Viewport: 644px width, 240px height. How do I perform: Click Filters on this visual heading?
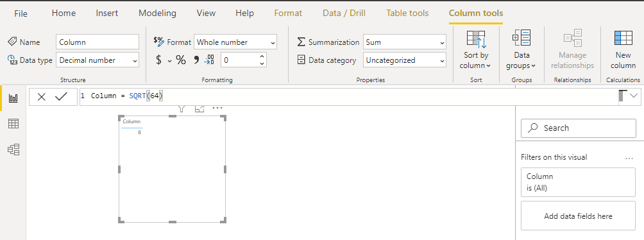tap(554, 157)
